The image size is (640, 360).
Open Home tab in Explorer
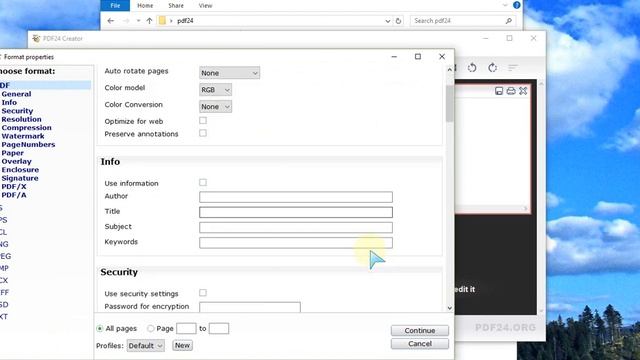145,6
